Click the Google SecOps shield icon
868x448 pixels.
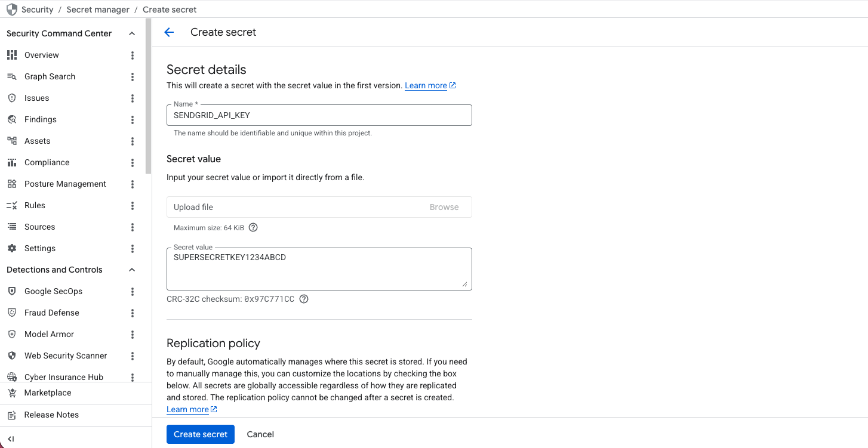(x=12, y=291)
